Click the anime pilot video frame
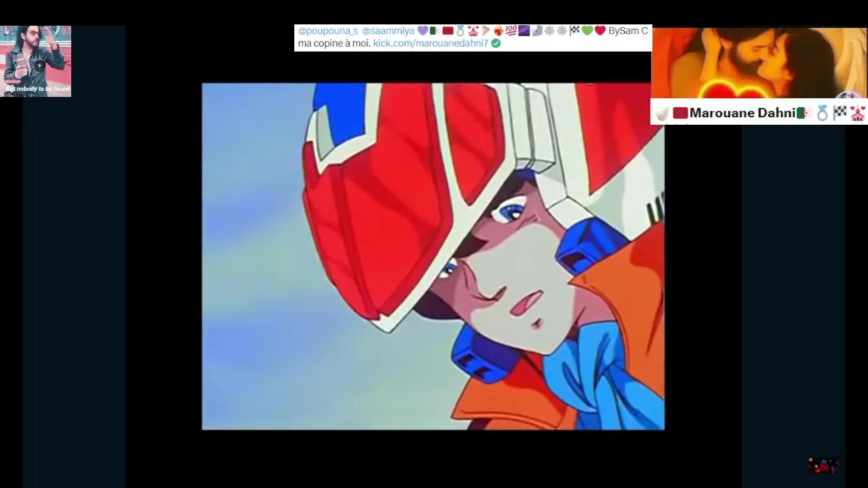This screenshot has height=488, width=868. click(433, 256)
